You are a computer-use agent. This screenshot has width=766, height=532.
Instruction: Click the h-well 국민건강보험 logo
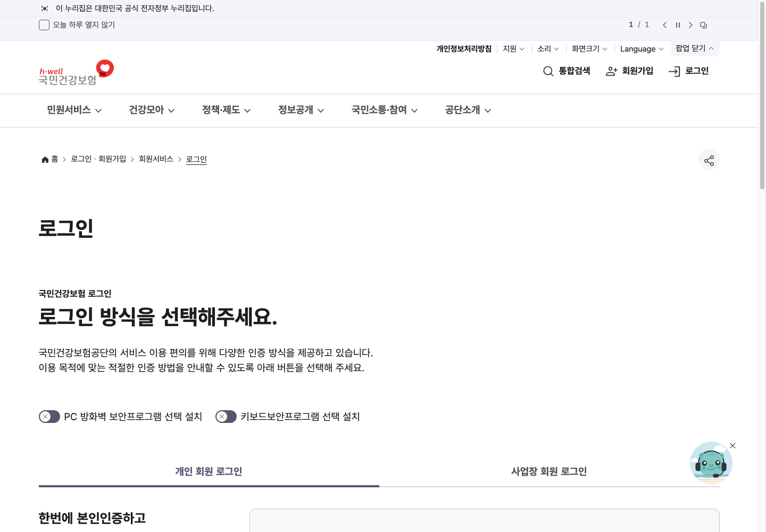point(76,73)
